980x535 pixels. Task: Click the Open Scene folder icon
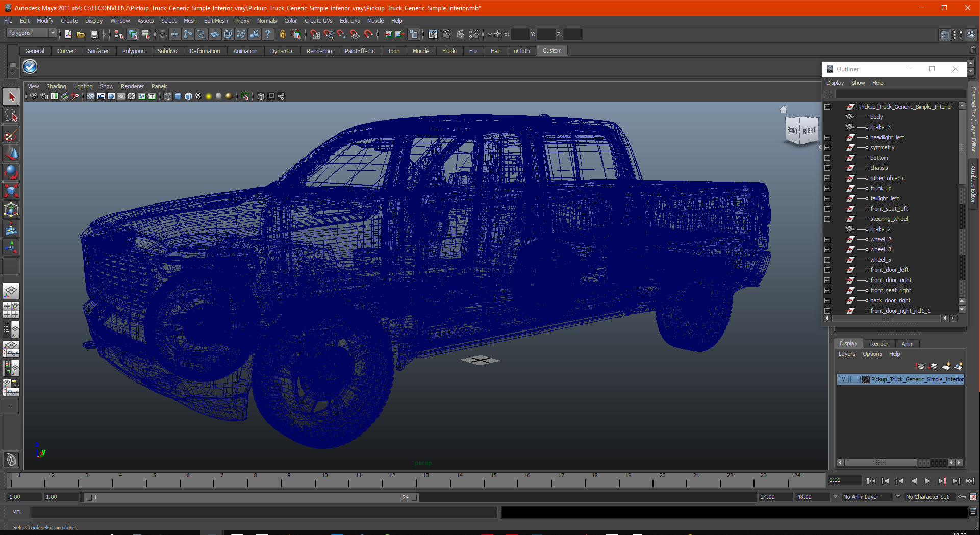(x=81, y=34)
